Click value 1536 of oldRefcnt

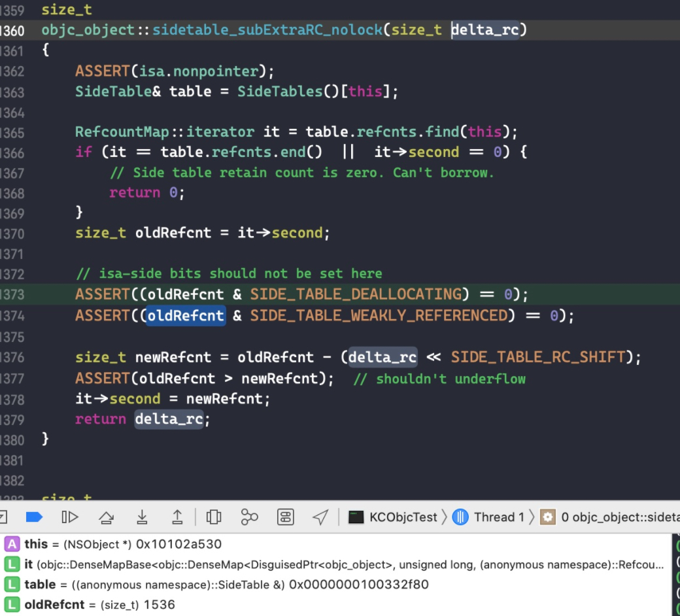pyautogui.click(x=159, y=605)
